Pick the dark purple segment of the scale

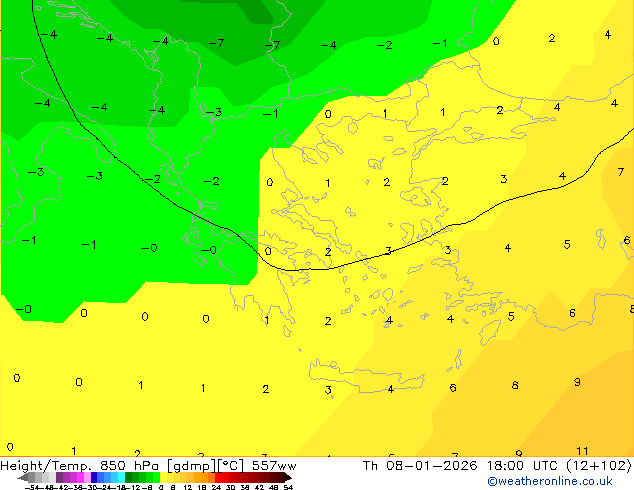59,477
